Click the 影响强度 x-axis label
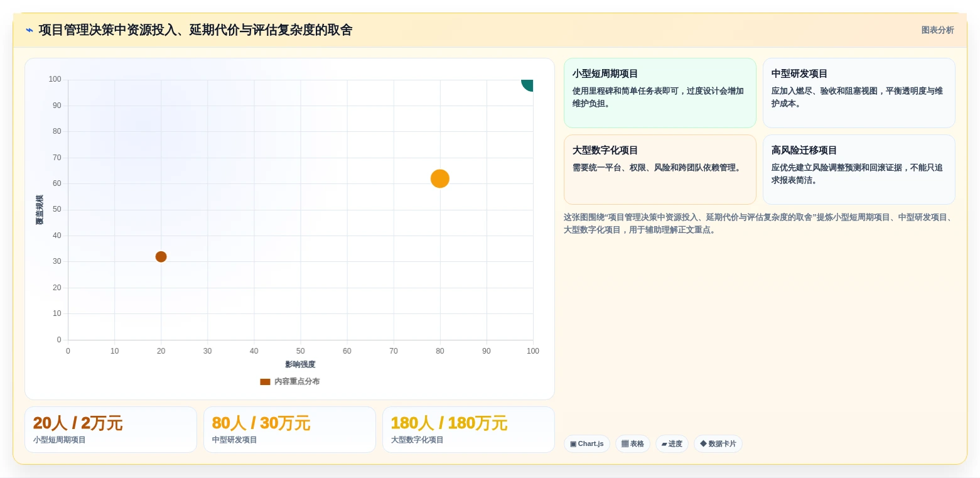980x478 pixels. (x=300, y=364)
